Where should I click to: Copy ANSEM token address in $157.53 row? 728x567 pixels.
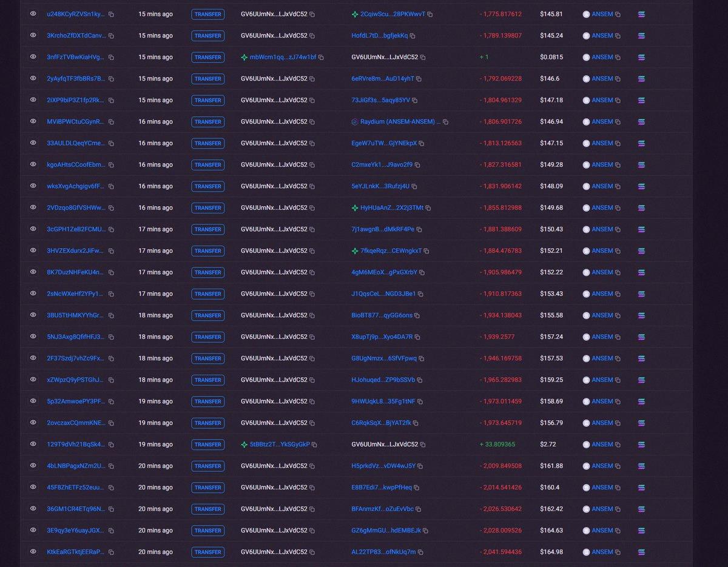click(x=618, y=358)
